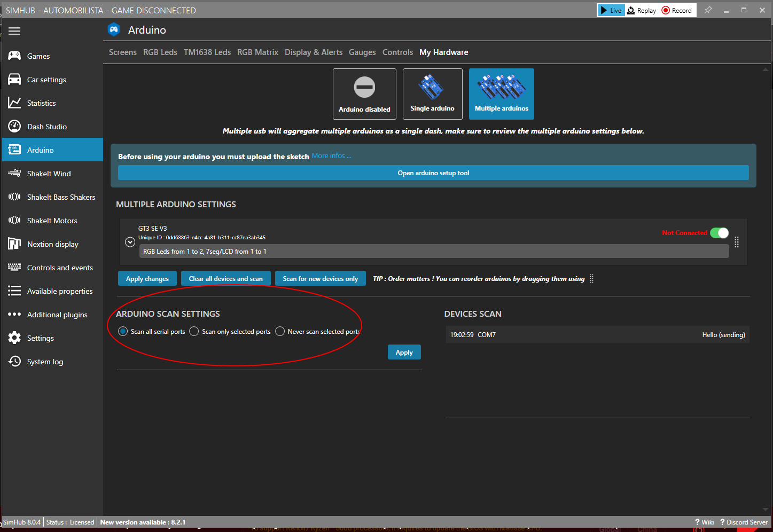Click the drag handle on GT3 SE V3 row
Viewport: 773px width, 532px height.
point(737,242)
